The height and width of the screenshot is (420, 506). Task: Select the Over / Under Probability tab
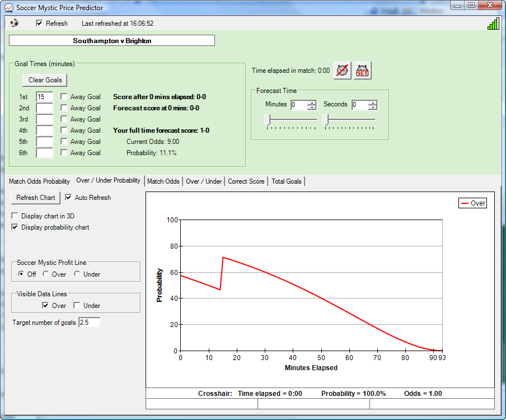pos(109,180)
